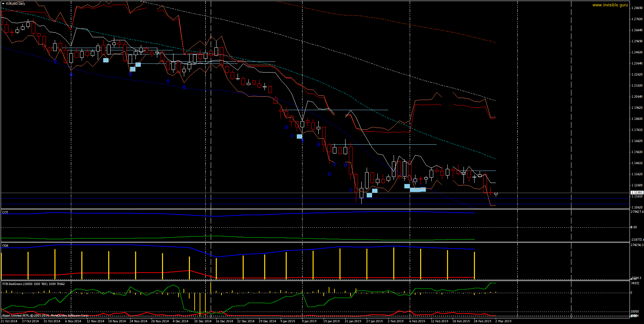The width and height of the screenshot is (644, 324).
Task: Click the 10 Dec 2014 date label
Action: coord(203,321)
